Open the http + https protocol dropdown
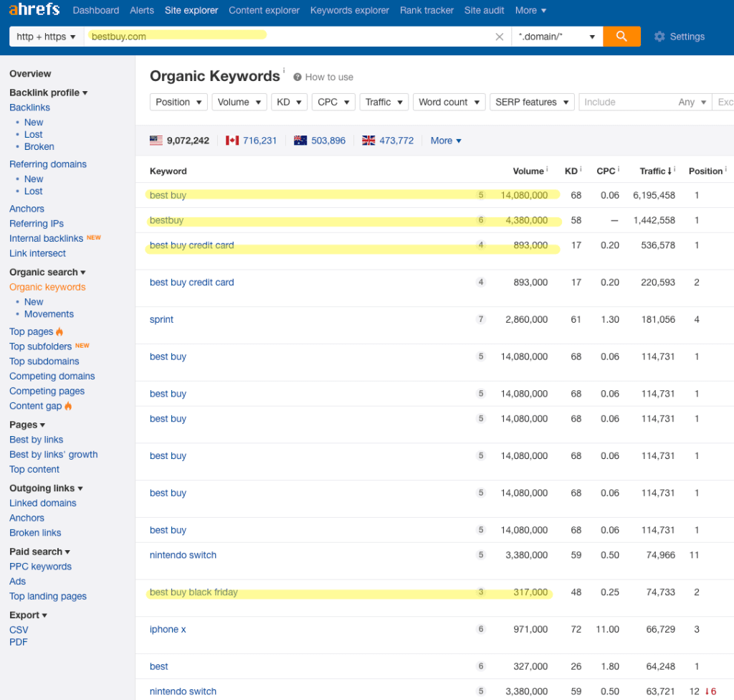734x700 pixels. [47, 37]
